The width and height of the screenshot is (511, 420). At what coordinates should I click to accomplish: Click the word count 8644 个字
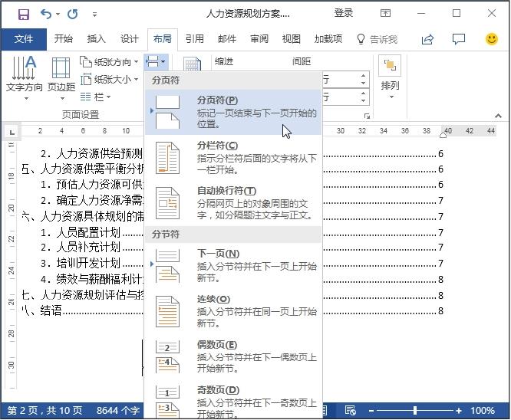pos(118,411)
